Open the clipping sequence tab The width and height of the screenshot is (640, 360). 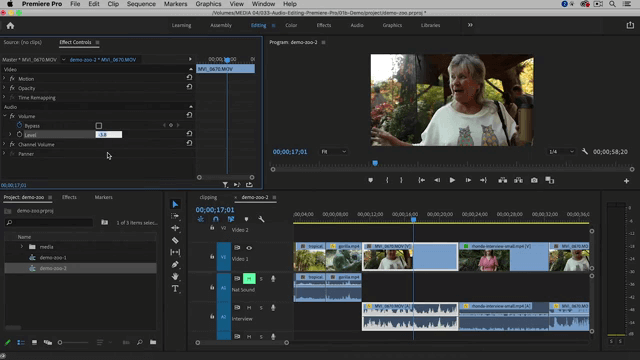(x=208, y=197)
